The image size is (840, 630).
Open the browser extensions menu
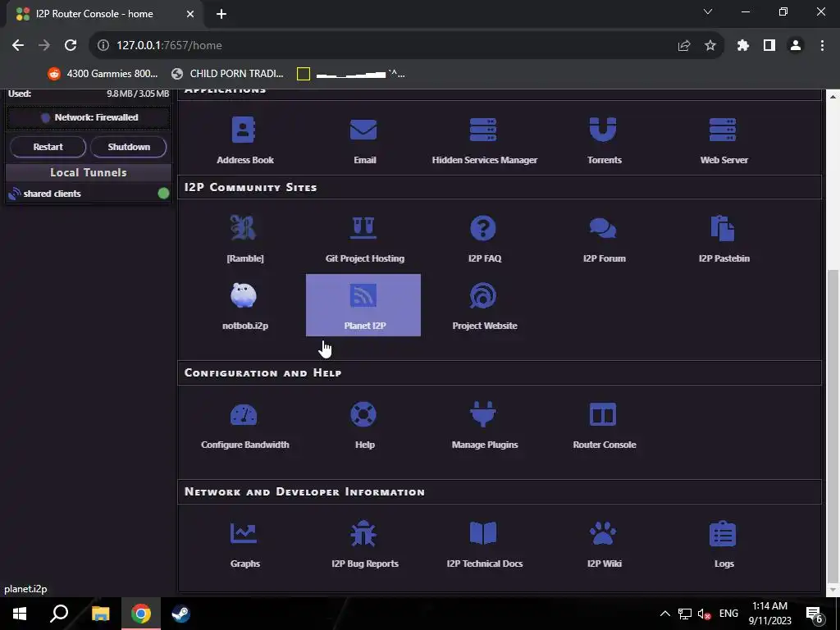pos(742,45)
